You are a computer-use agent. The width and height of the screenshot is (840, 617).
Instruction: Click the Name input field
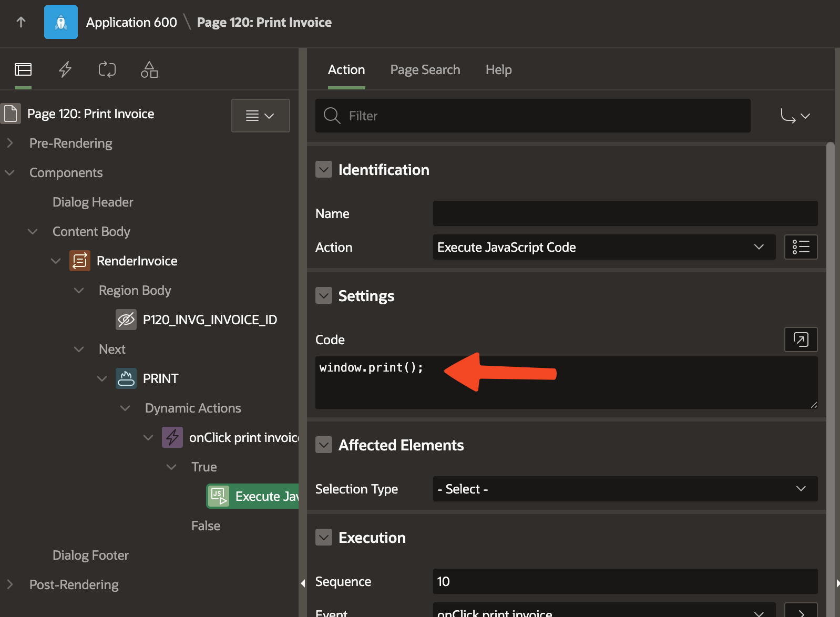[626, 213]
